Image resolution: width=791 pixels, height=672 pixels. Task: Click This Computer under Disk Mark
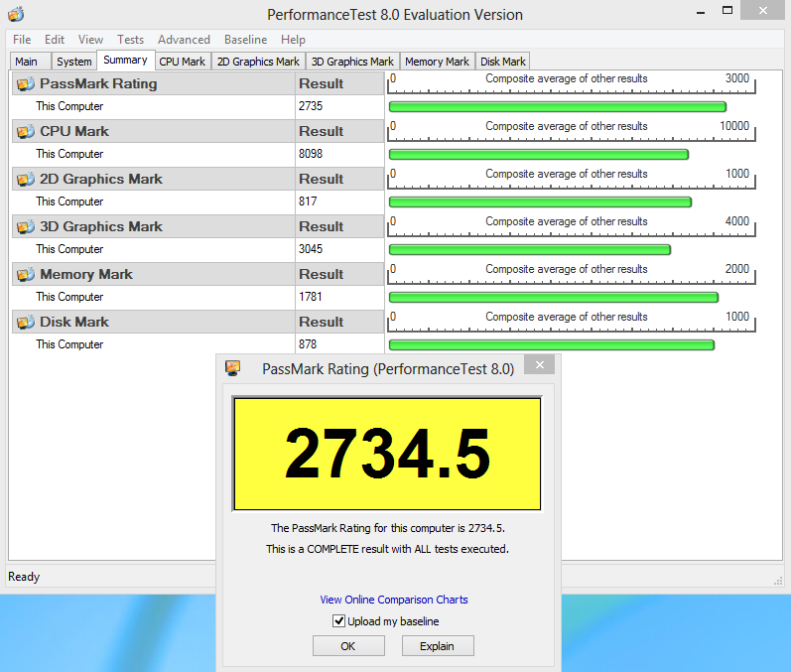(69, 344)
